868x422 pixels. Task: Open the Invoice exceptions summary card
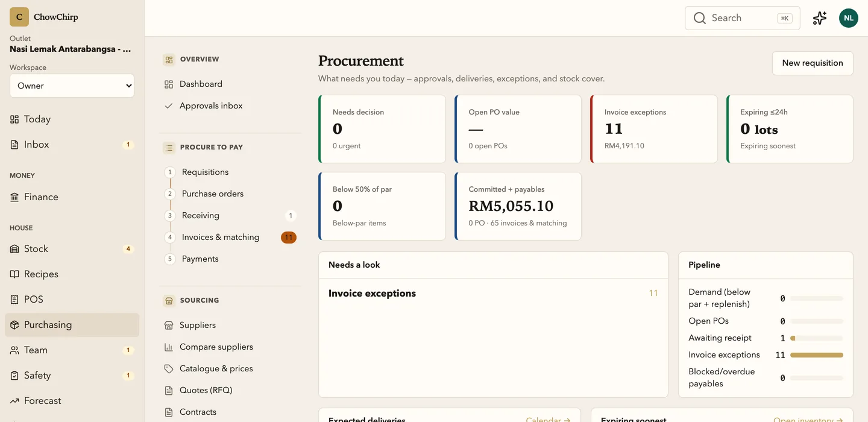tap(654, 129)
